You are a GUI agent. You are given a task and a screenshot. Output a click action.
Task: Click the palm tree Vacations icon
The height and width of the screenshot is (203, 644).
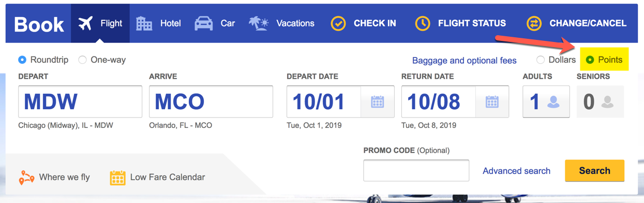coord(258,23)
